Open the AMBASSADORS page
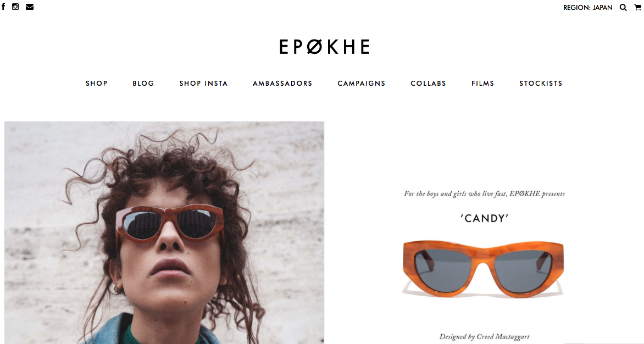 tap(282, 84)
